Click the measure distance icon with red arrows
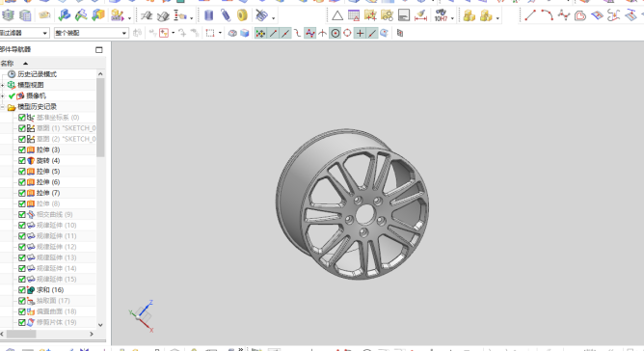Image resolution: width=644 pixels, height=351 pixels. pos(420,15)
